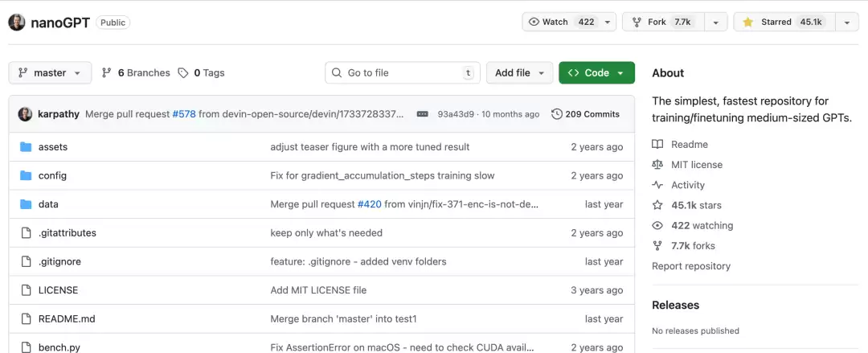The height and width of the screenshot is (353, 868).
Task: Click the scale icon for MIT license
Action: pos(657,165)
